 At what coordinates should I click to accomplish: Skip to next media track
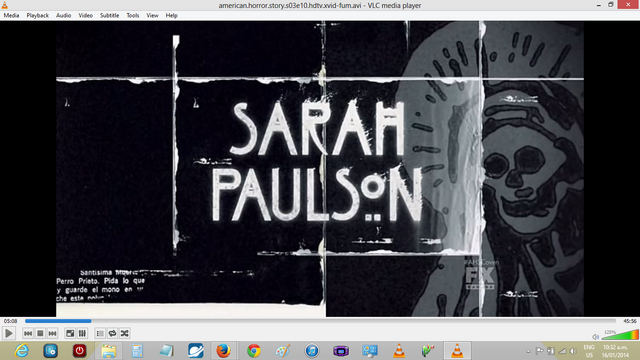52,333
